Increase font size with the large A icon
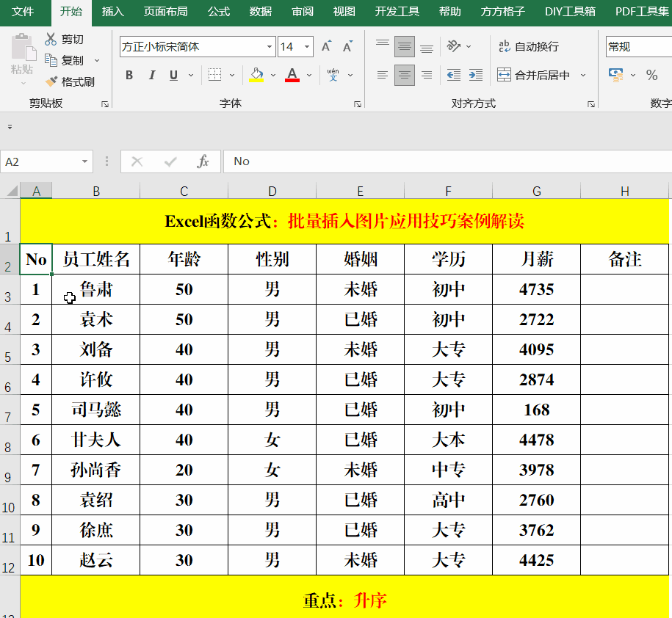 327,46
